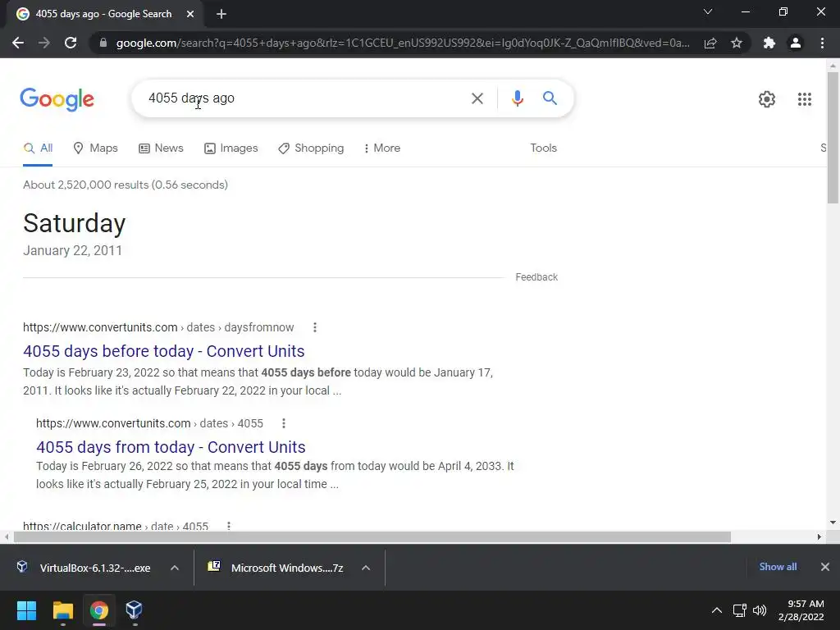Open the More search filters menu
The width and height of the screenshot is (840, 630).
point(382,148)
